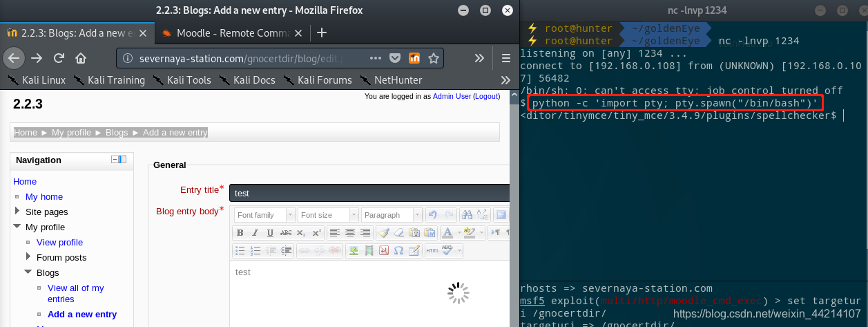Screen dimensions: 868x327
Task: Open Find tool binoculars icon
Action: [x=467, y=215]
